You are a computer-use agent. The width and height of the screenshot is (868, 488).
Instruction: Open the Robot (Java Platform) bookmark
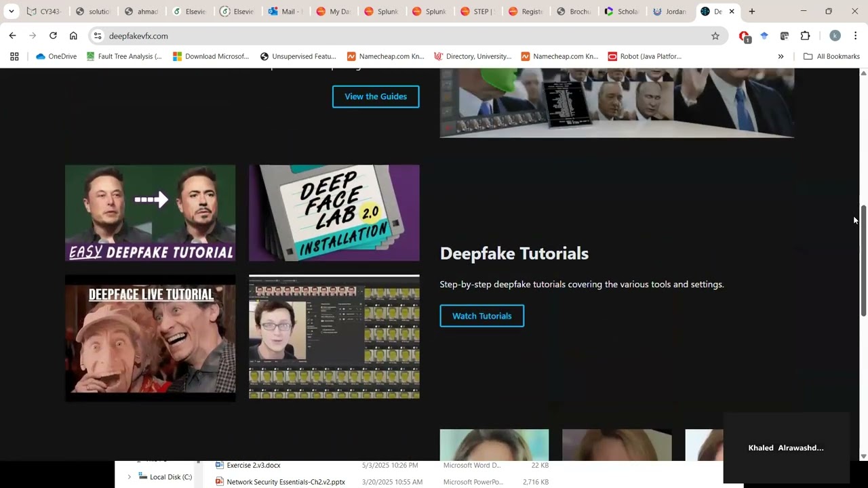[645, 56]
